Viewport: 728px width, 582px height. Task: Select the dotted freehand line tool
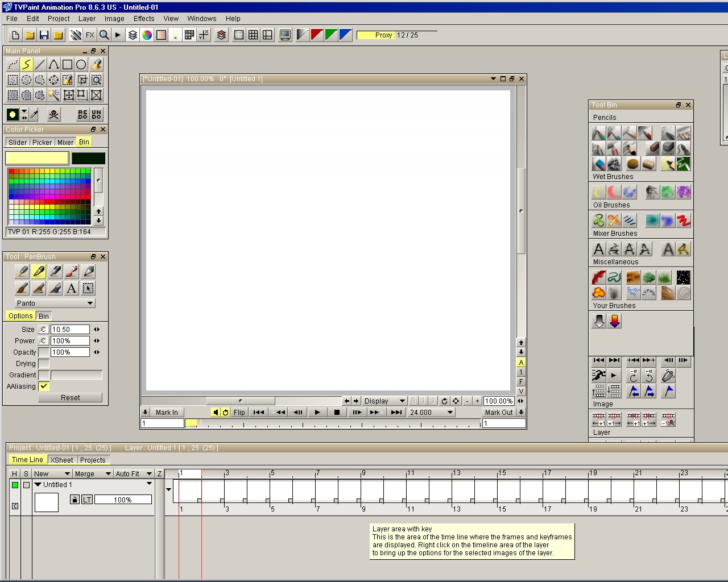tap(13, 65)
